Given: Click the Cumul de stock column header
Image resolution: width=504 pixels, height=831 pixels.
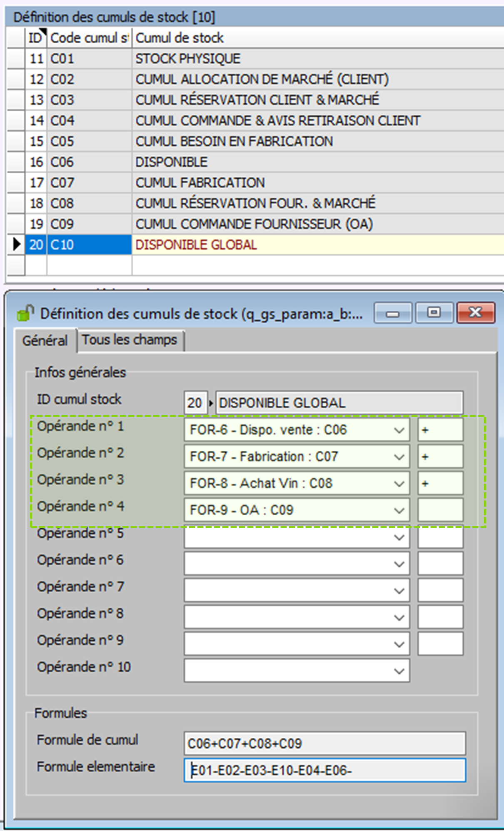Looking at the screenshot, I should click(x=180, y=38).
